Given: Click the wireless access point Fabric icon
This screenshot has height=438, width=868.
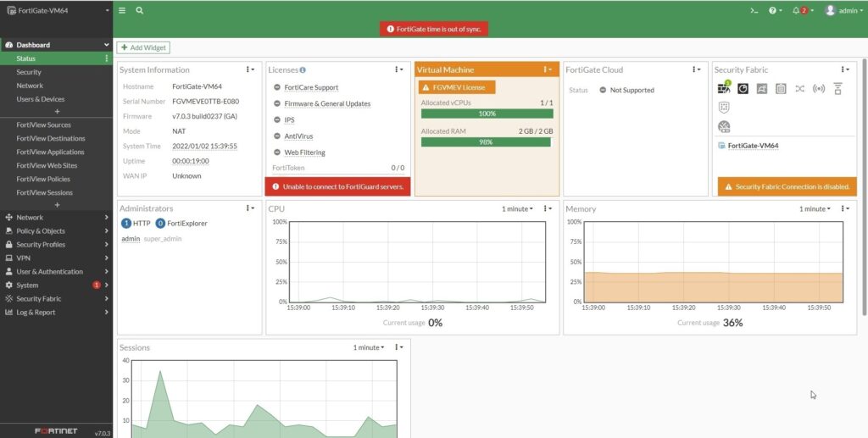Looking at the screenshot, I should (818, 88).
